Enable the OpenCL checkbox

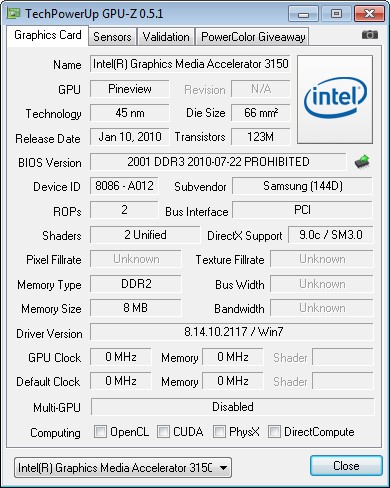(x=100, y=431)
